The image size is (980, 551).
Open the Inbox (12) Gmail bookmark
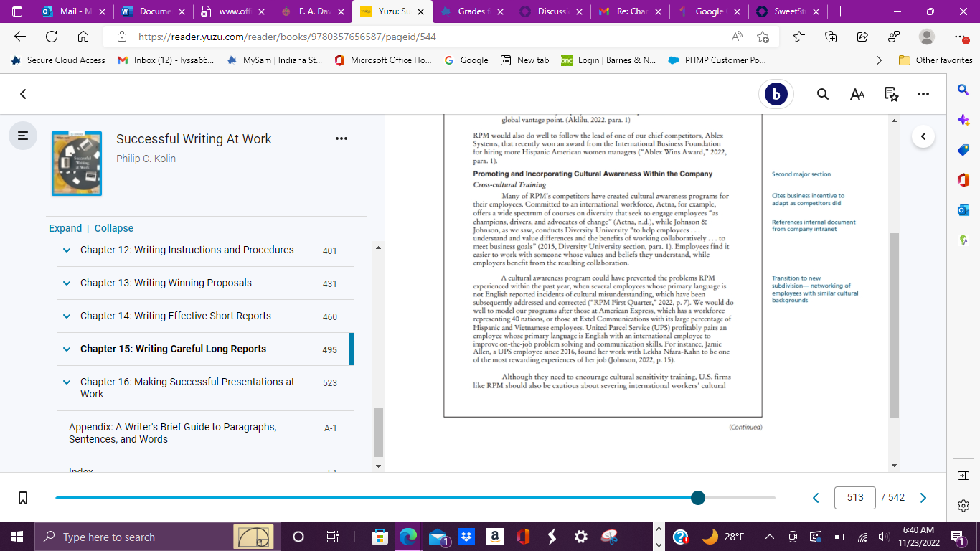pyautogui.click(x=166, y=60)
